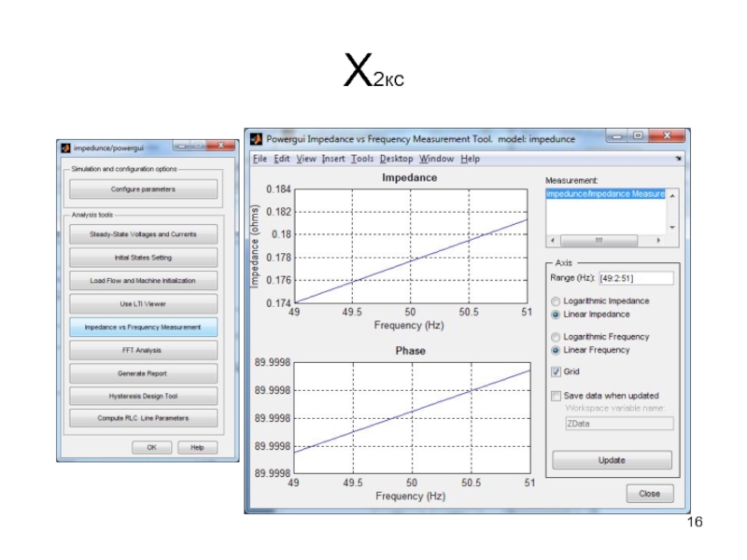Select Logarithmic Impedance radio button
Viewport: 747px width, 560px height.
(x=556, y=301)
